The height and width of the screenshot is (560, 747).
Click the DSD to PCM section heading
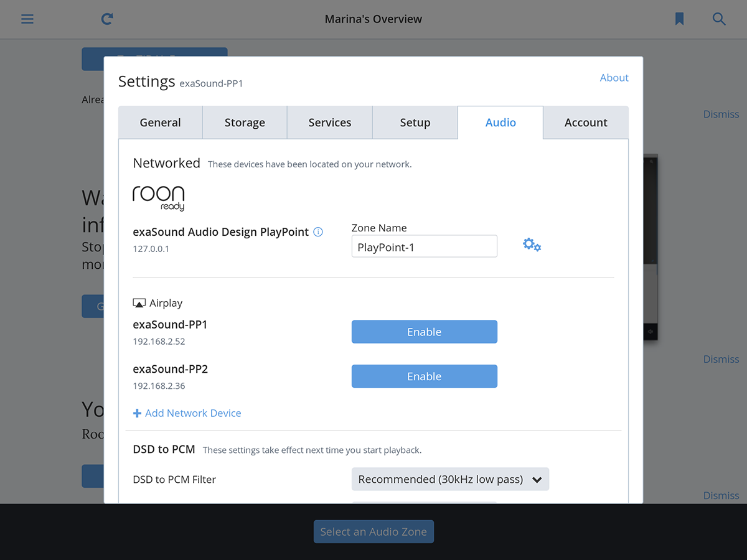164,449
